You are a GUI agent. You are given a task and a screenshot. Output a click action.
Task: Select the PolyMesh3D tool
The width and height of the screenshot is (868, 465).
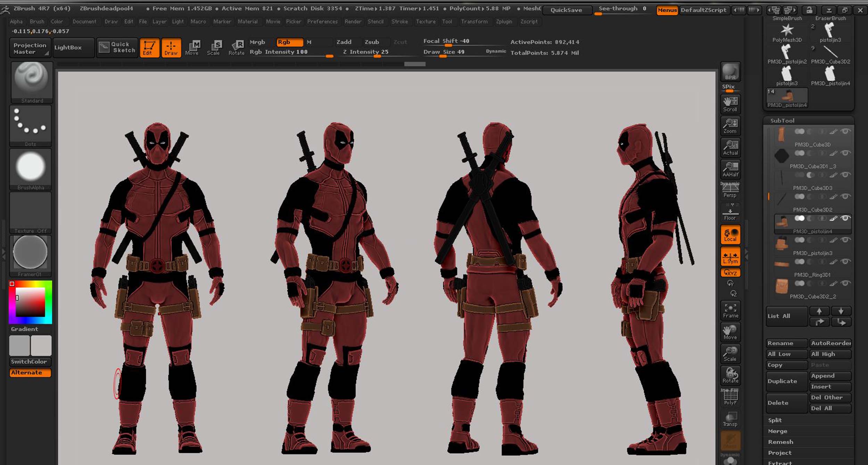point(787,33)
